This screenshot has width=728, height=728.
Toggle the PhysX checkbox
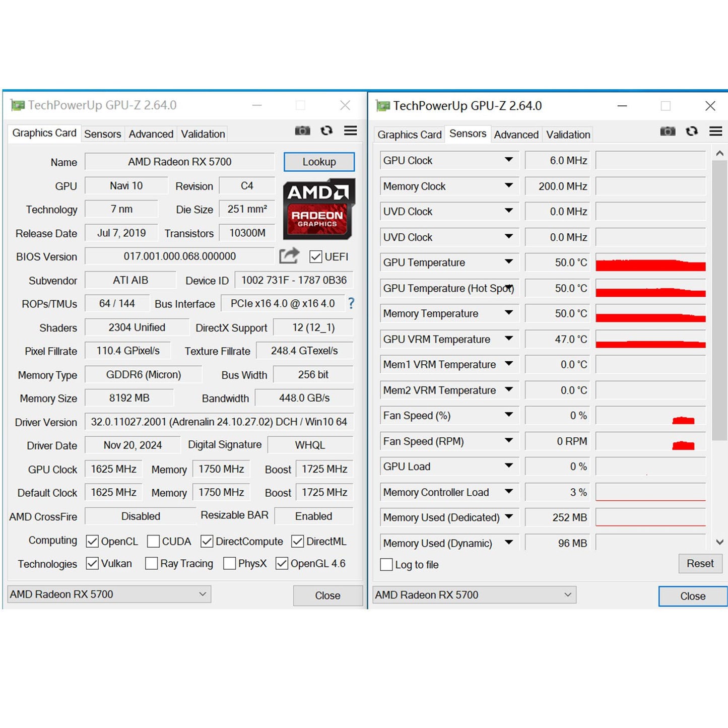click(x=229, y=563)
